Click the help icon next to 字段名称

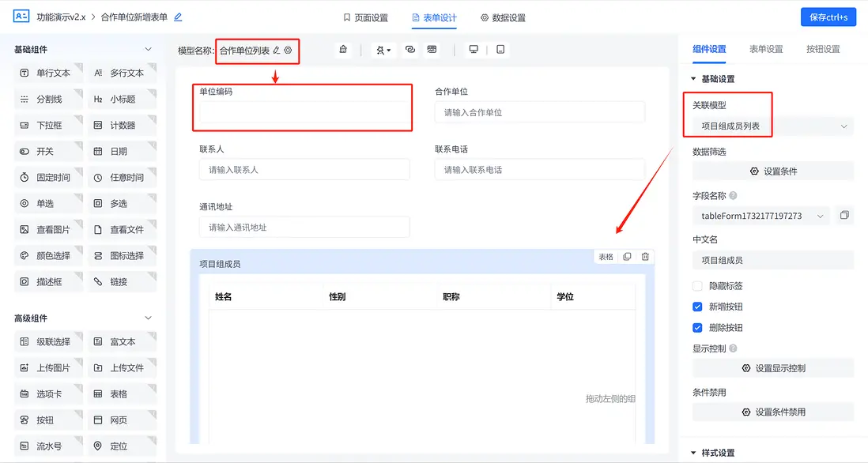pos(733,195)
